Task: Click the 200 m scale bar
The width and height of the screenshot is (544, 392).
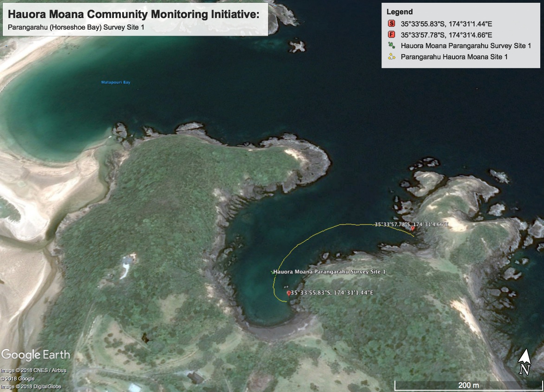Action: (x=468, y=385)
